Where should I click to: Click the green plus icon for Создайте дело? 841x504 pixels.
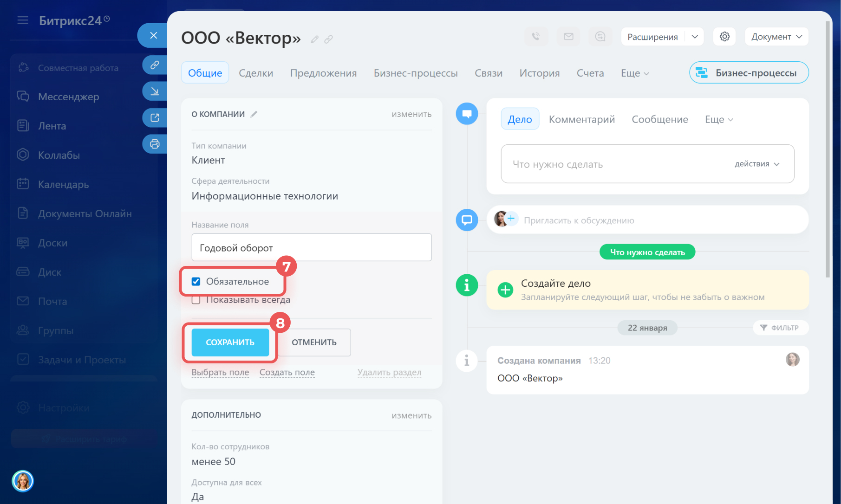[x=505, y=290]
